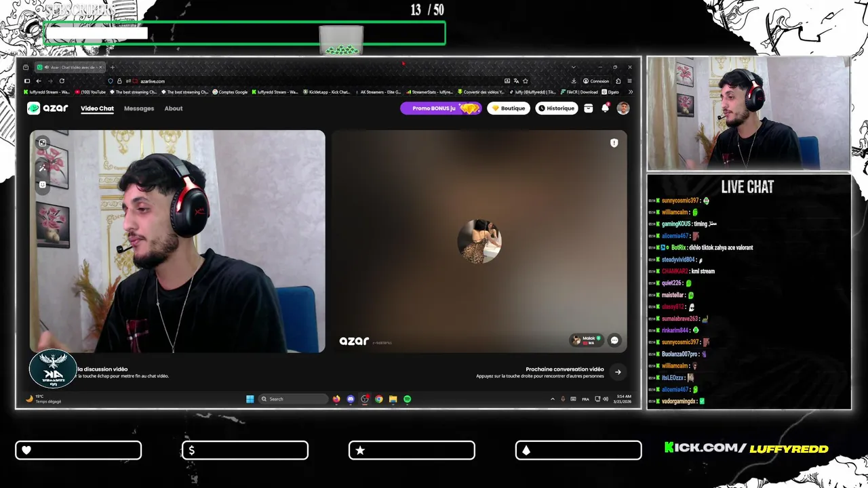Click the browser Back arrow
Image resolution: width=868 pixels, height=488 pixels.
point(39,81)
